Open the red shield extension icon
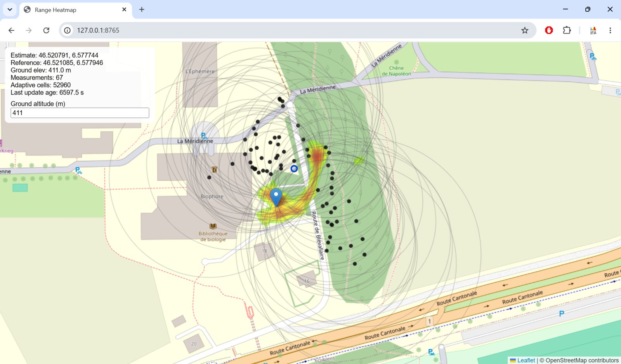 tap(549, 30)
